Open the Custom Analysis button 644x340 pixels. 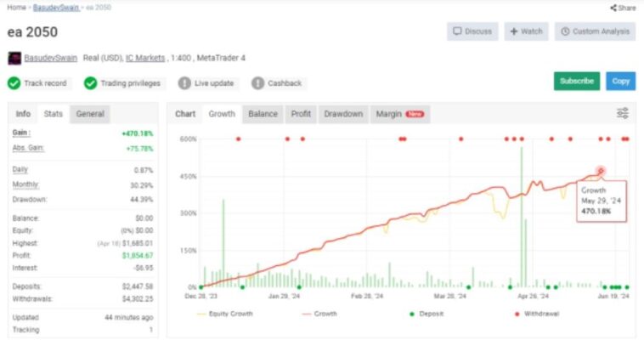tap(595, 31)
